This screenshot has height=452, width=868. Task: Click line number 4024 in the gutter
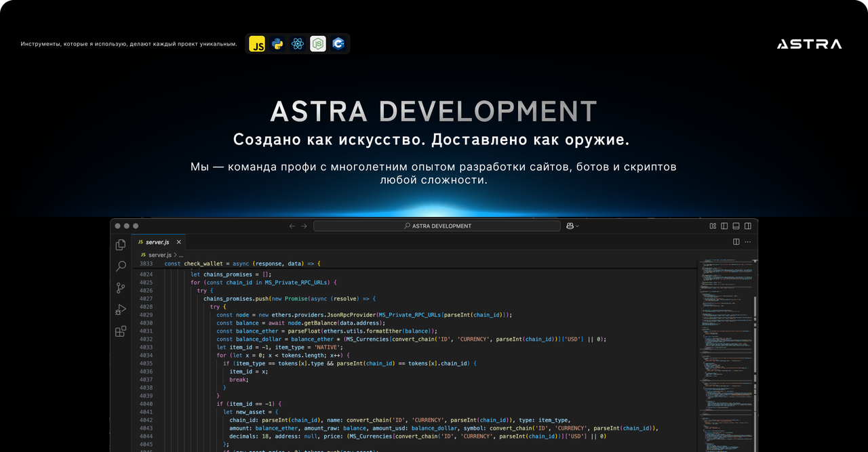click(x=146, y=274)
